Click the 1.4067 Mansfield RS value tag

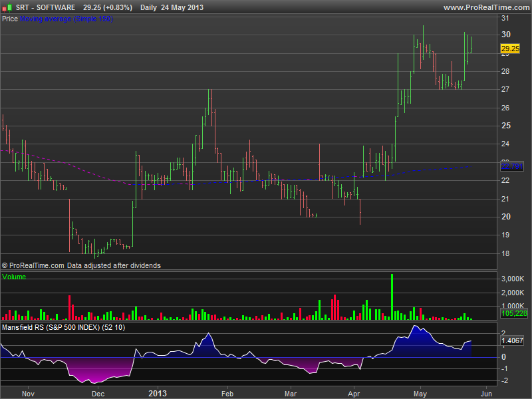[x=513, y=340]
